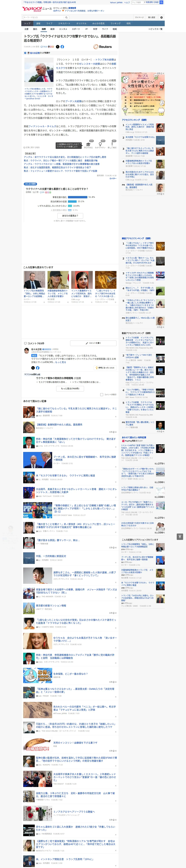Click the ログイン link in header
The width and height of the screenshot is (186, 868).
pos(57,11)
